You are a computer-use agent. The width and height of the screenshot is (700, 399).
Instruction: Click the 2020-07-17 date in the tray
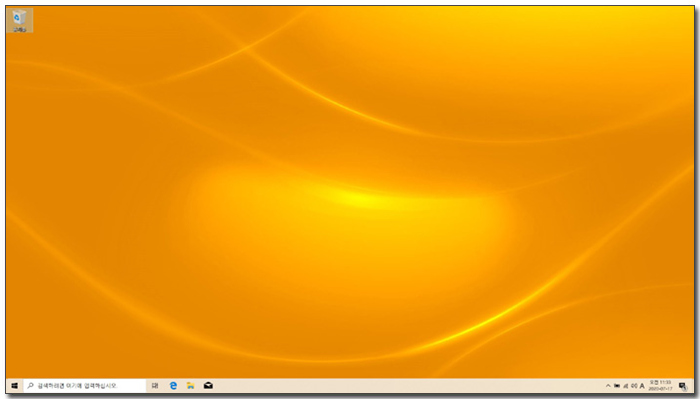660,389
